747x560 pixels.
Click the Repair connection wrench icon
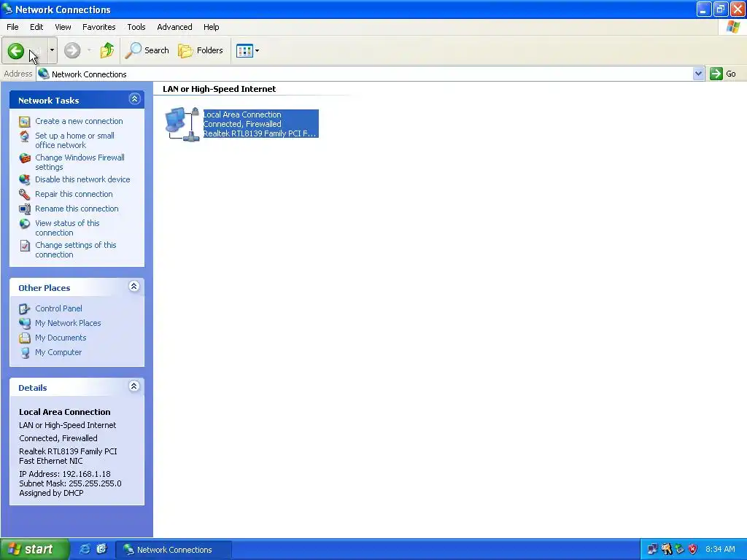tap(25, 194)
